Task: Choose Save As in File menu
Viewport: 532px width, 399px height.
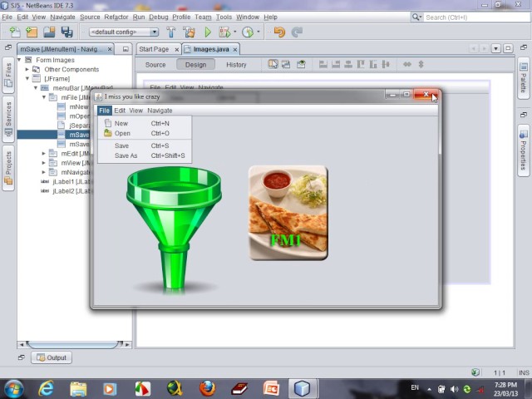Action: pos(145,155)
